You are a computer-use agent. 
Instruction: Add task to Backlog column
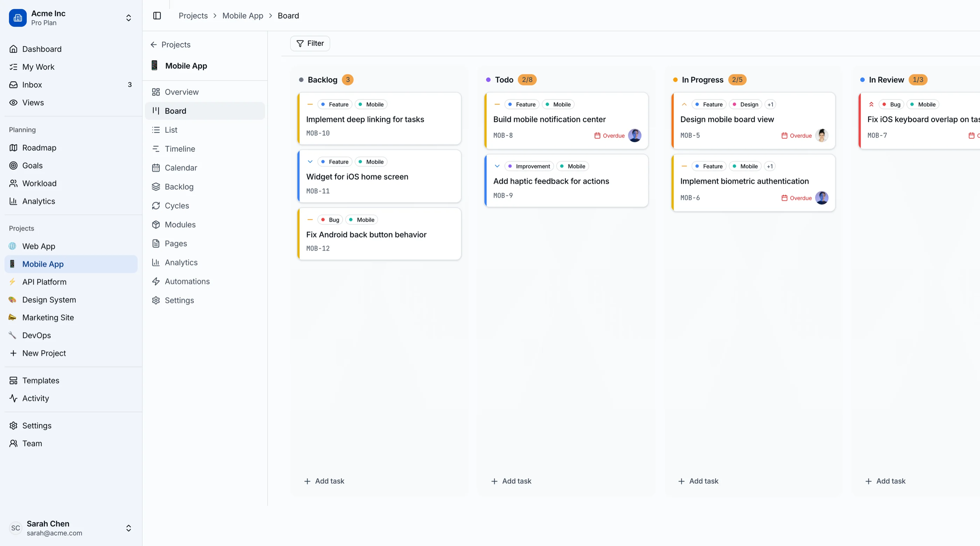point(324,481)
